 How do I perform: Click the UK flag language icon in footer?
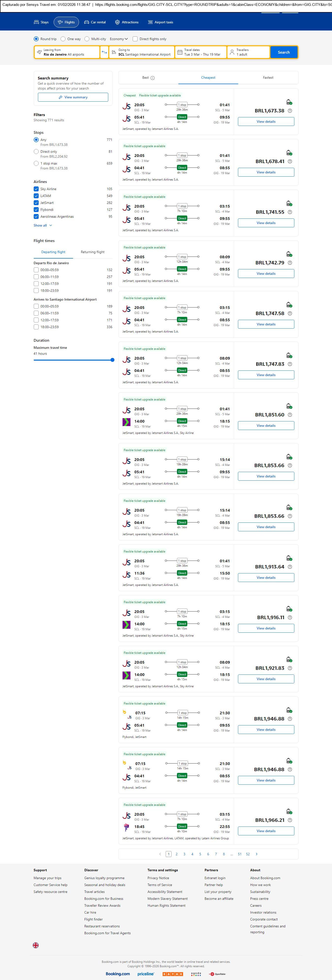pyautogui.click(x=36, y=945)
